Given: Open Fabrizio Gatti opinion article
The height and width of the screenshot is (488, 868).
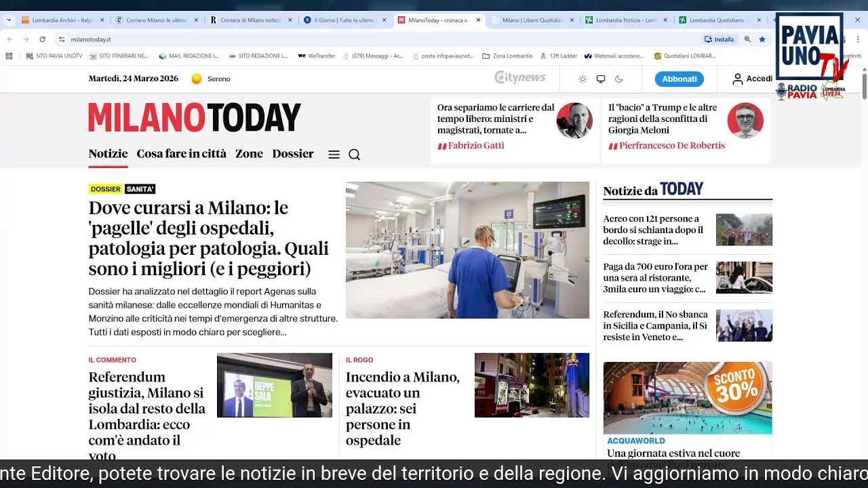Looking at the screenshot, I should click(496, 119).
